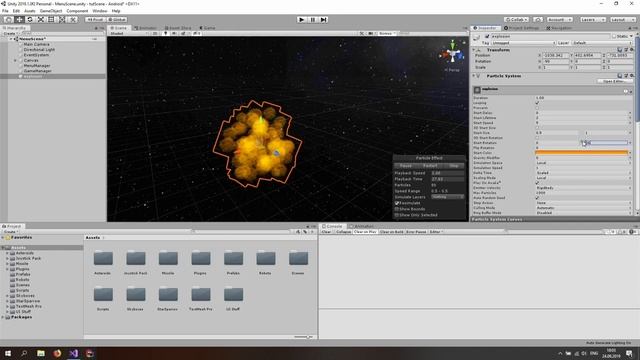Open File Explorer from the taskbar
This screenshot has width=640, height=360.
point(41,353)
